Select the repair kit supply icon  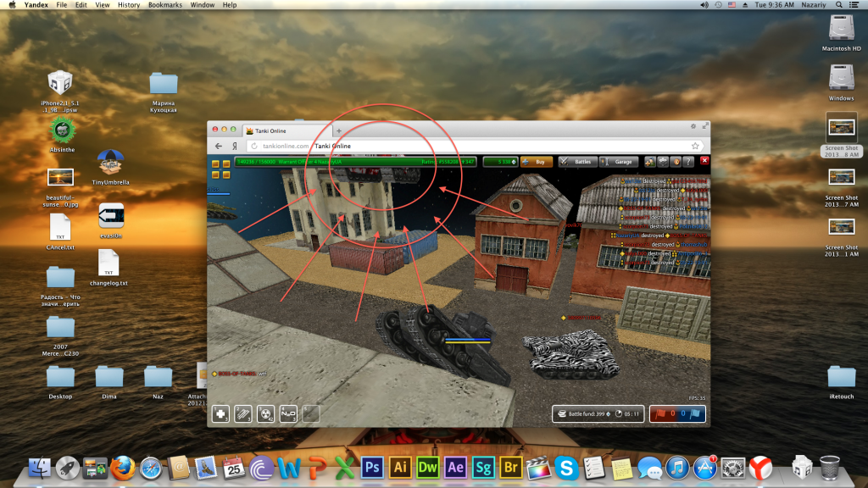(x=220, y=413)
